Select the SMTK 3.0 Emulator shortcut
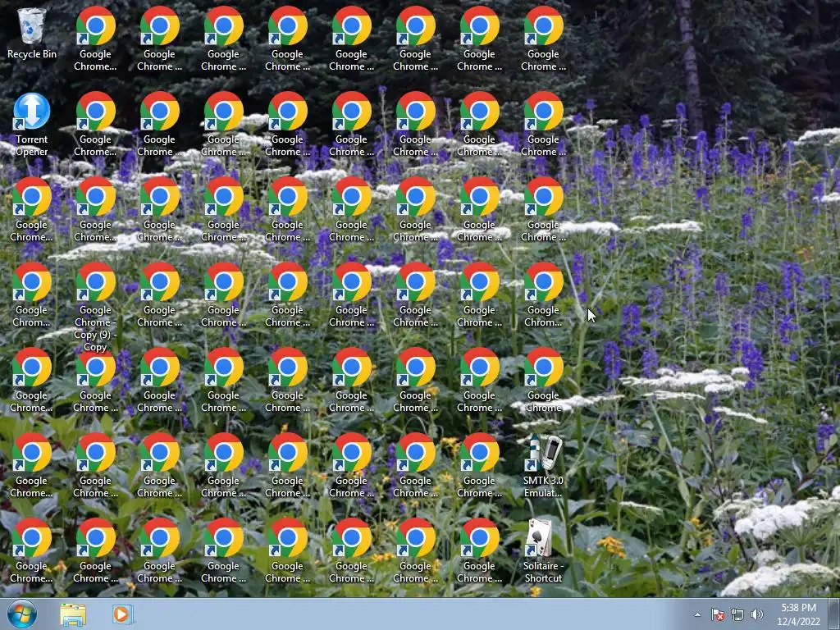The image size is (840, 630). (543, 466)
